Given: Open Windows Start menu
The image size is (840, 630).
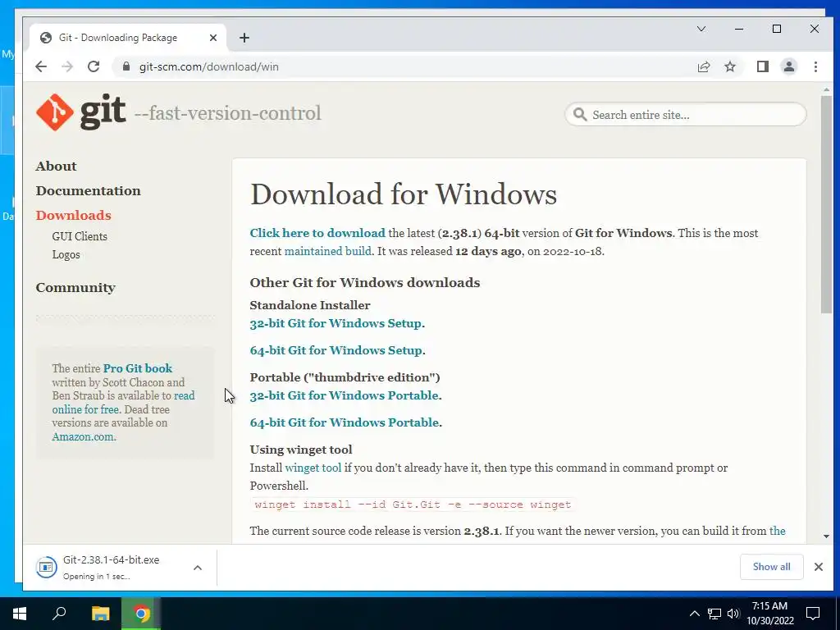Looking at the screenshot, I should (20, 614).
